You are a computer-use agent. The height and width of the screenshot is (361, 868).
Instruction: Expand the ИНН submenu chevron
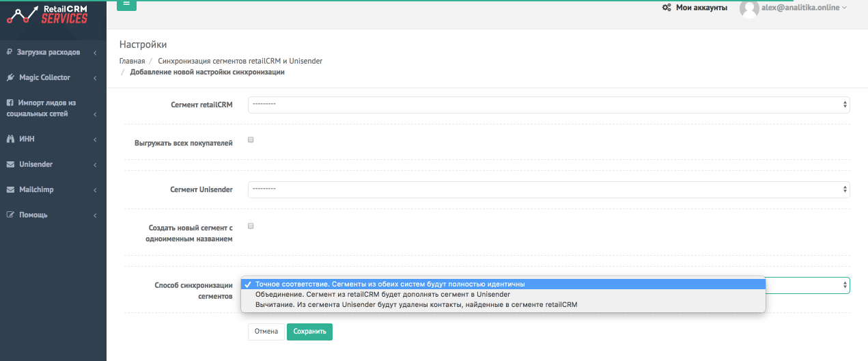(x=95, y=139)
